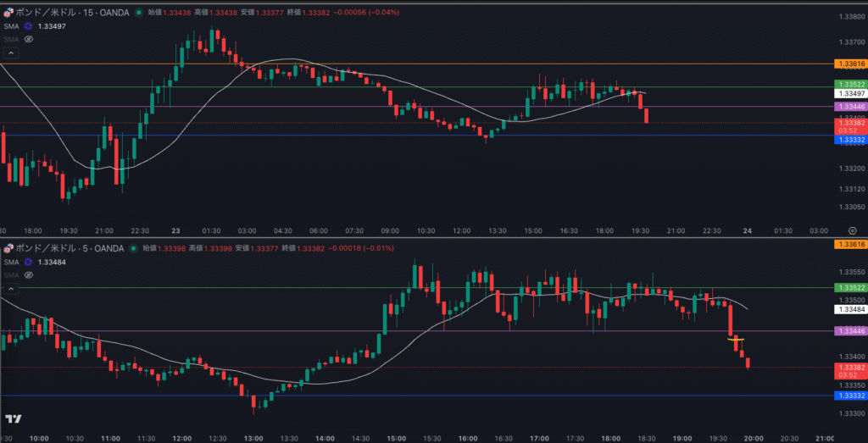
Task: Click the GBP/USD flag icon in the 15-minute chart
Action: click(x=8, y=14)
